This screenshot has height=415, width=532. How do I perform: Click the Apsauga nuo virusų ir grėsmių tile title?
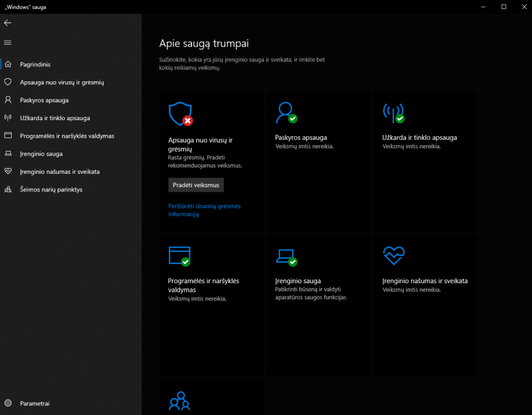[200, 145]
